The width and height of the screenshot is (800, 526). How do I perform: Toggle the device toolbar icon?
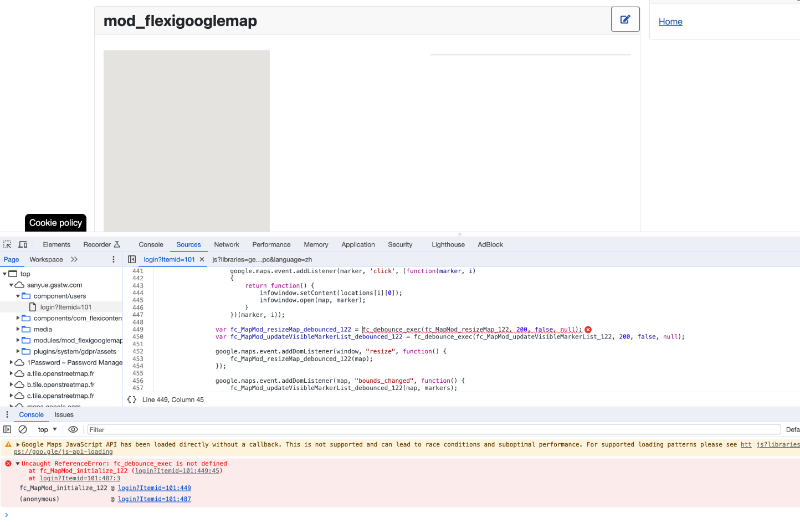click(23, 244)
